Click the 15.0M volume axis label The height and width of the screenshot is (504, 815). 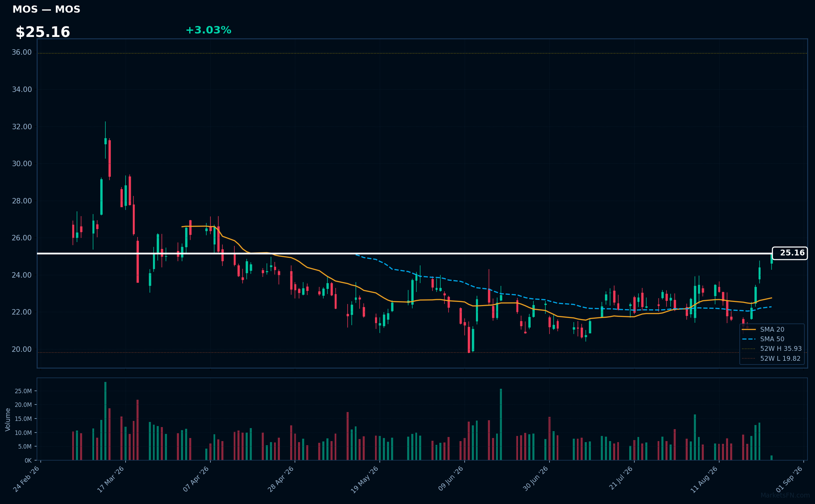(x=23, y=419)
